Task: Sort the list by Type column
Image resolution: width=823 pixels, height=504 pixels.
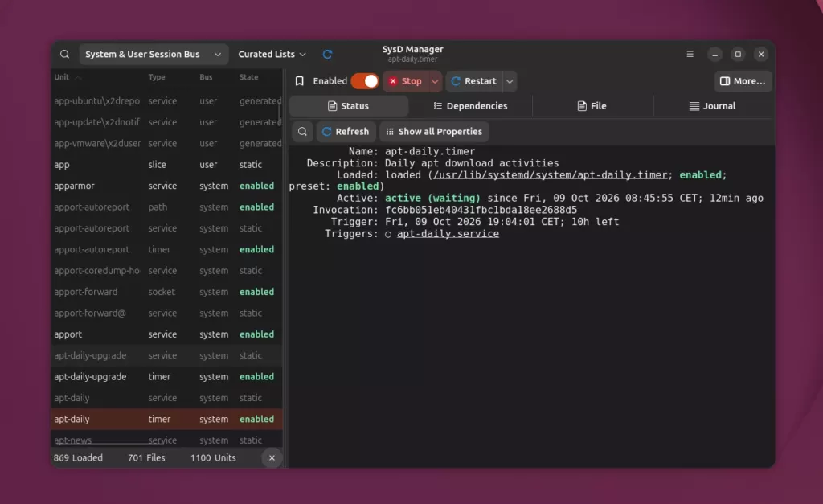Action: (157, 77)
